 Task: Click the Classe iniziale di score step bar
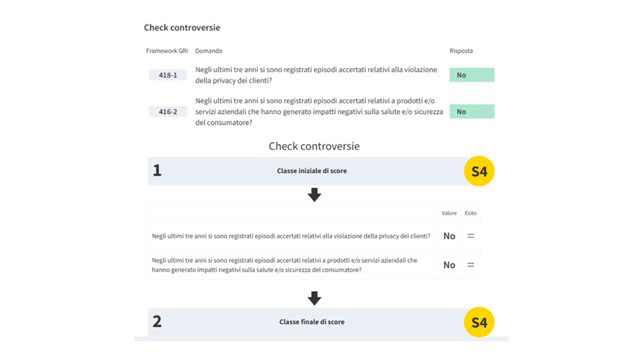point(312,171)
